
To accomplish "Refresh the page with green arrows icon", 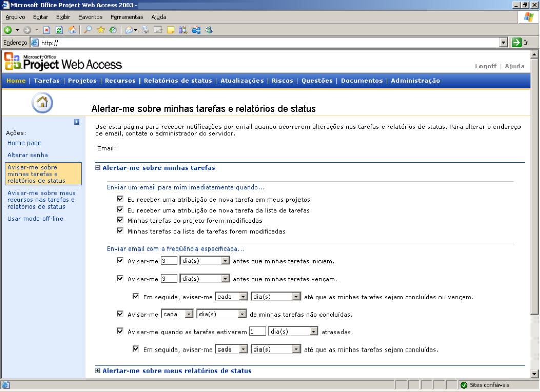I will (59, 30).
